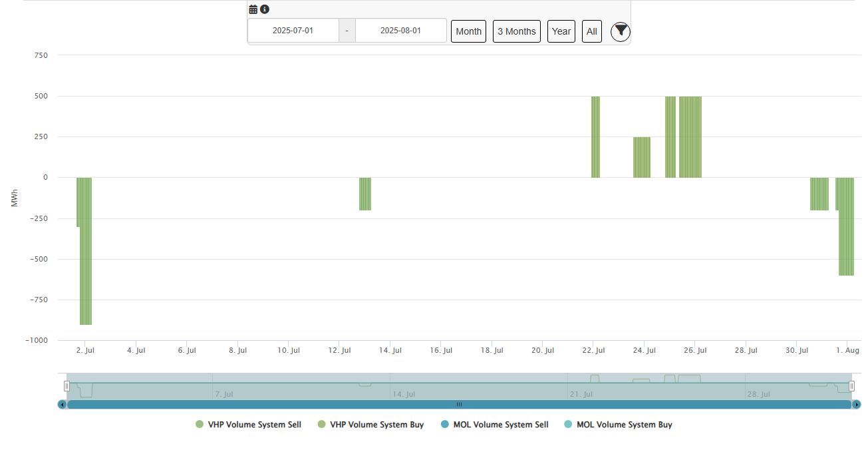
Task: Toggle VHP Volume System Sell series
Action: 248,425
